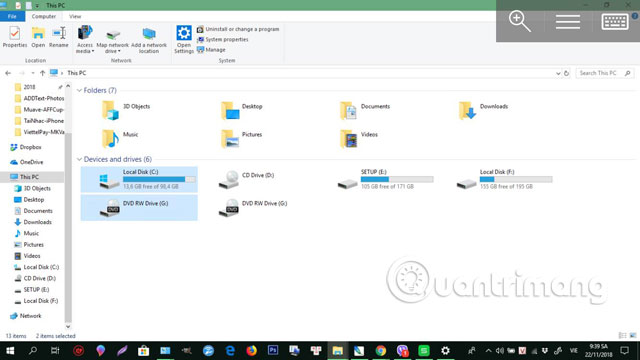The width and height of the screenshot is (640, 360).
Task: Open the File tab
Action: pos(12,16)
